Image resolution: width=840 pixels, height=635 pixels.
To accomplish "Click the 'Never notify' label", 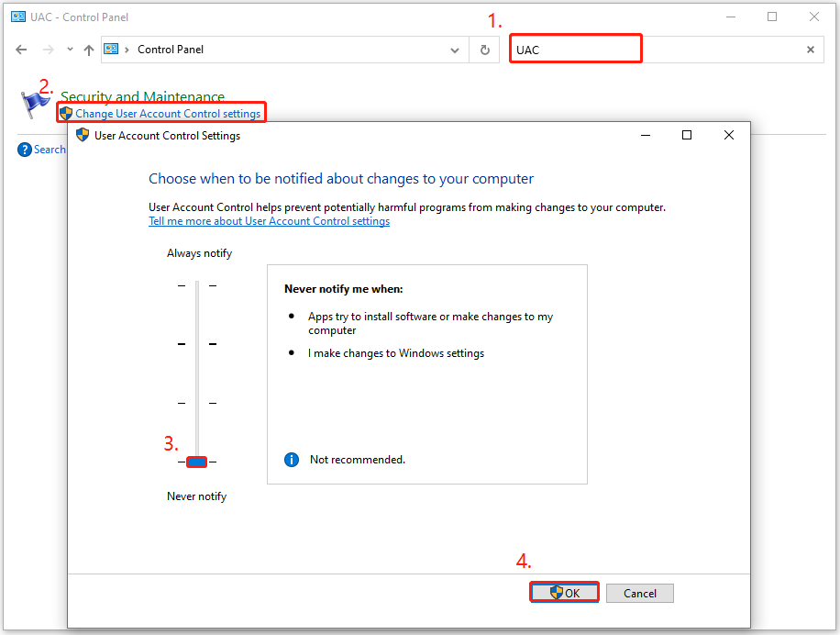I will tap(196, 496).
